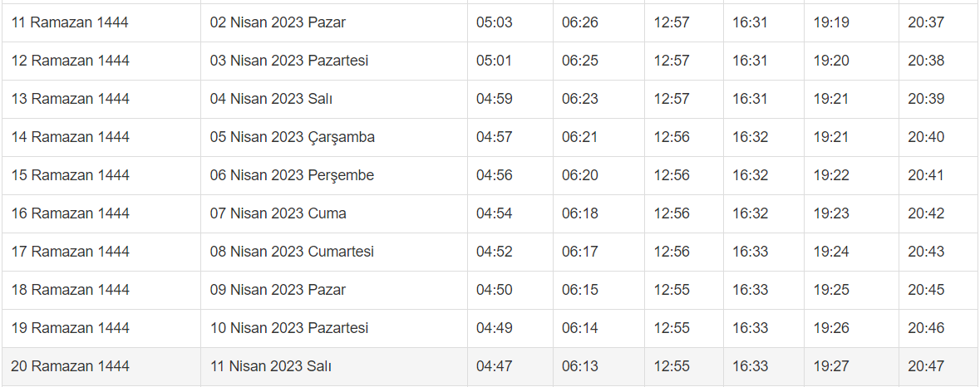980x387 pixels.
Task: Select the 11 Nisan 2023 Salı cell
Action: tap(271, 366)
